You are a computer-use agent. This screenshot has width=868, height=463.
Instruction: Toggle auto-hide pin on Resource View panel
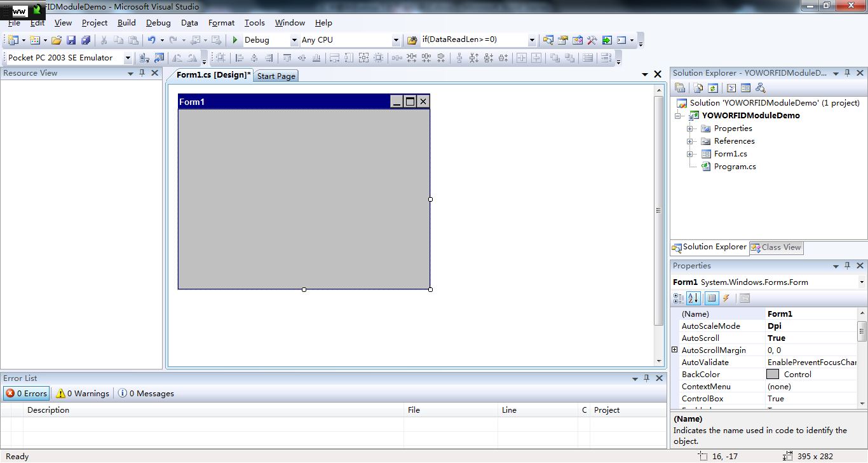click(x=142, y=73)
